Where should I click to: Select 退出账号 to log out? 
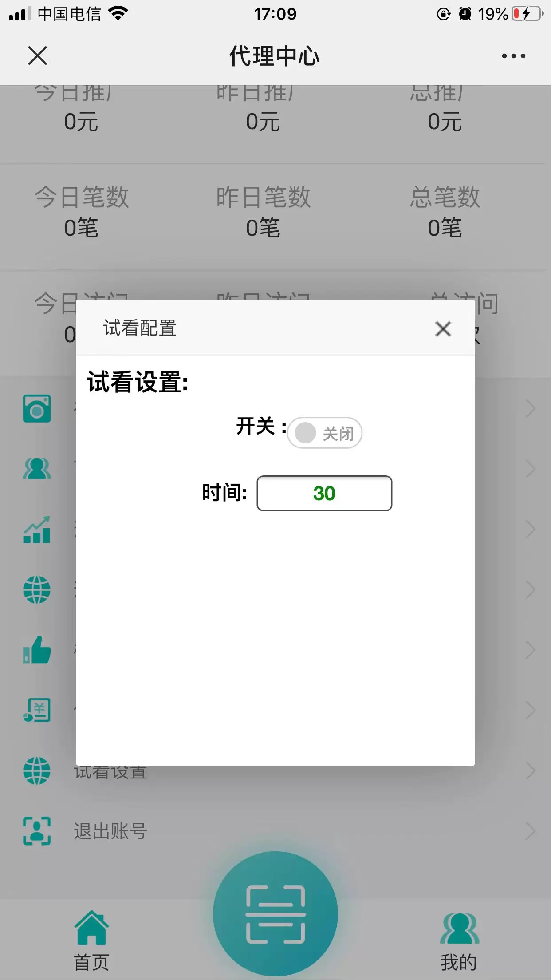[110, 831]
